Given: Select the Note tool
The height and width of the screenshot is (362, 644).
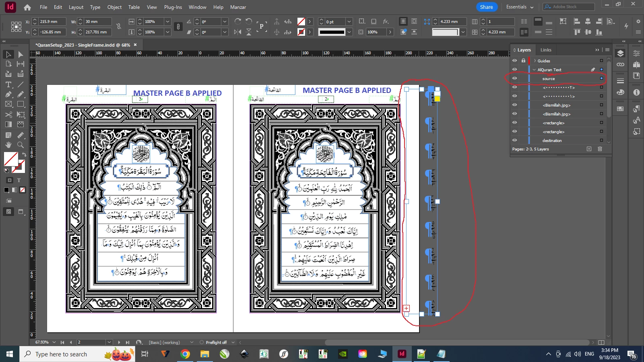Looking at the screenshot, I should tap(8, 135).
